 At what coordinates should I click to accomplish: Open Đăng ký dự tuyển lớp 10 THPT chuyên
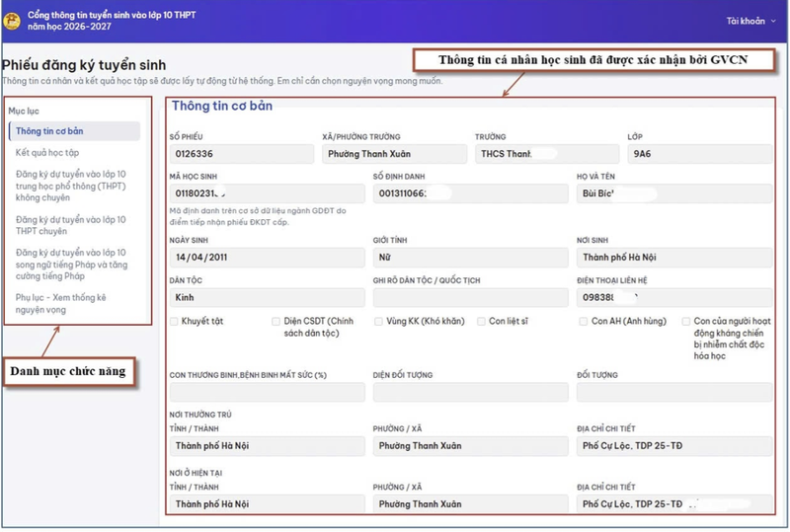tap(70, 225)
